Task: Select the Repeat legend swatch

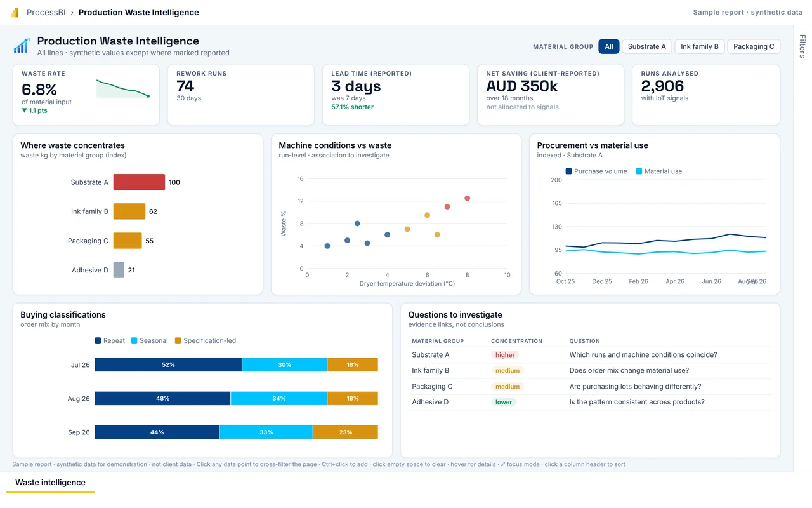Action: coord(98,341)
